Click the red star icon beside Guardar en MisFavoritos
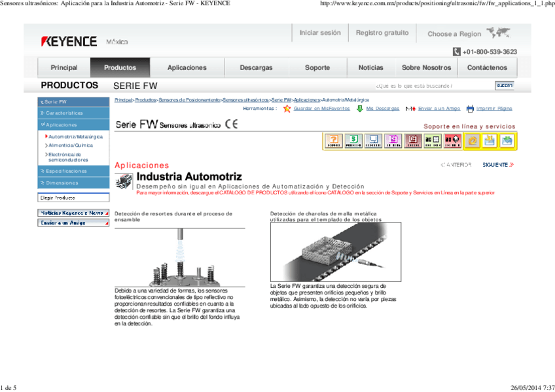555x392 pixels. (x=287, y=109)
